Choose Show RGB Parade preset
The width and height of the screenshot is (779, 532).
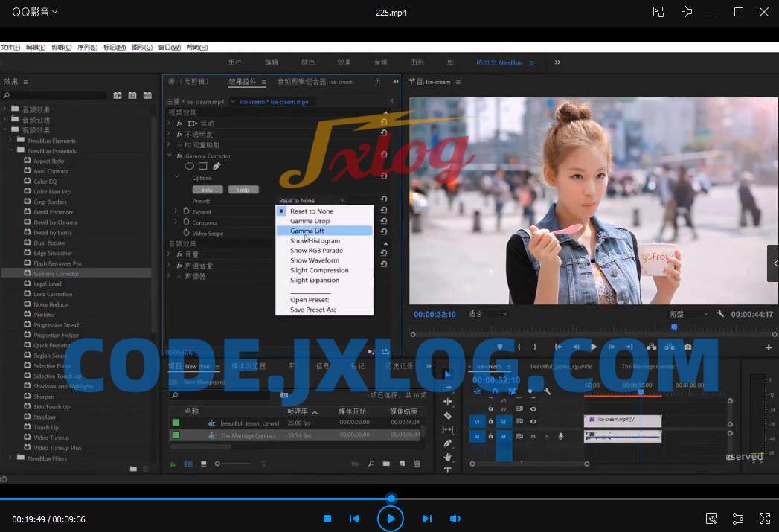(316, 251)
